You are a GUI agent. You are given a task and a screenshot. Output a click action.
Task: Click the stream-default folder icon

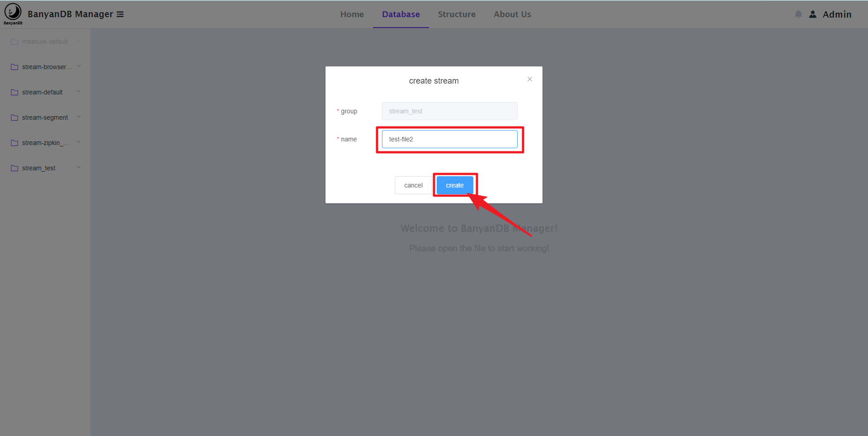(x=14, y=92)
